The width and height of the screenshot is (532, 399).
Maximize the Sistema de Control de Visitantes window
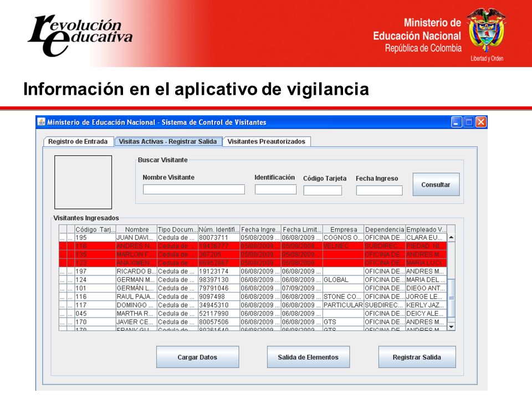[x=469, y=122]
